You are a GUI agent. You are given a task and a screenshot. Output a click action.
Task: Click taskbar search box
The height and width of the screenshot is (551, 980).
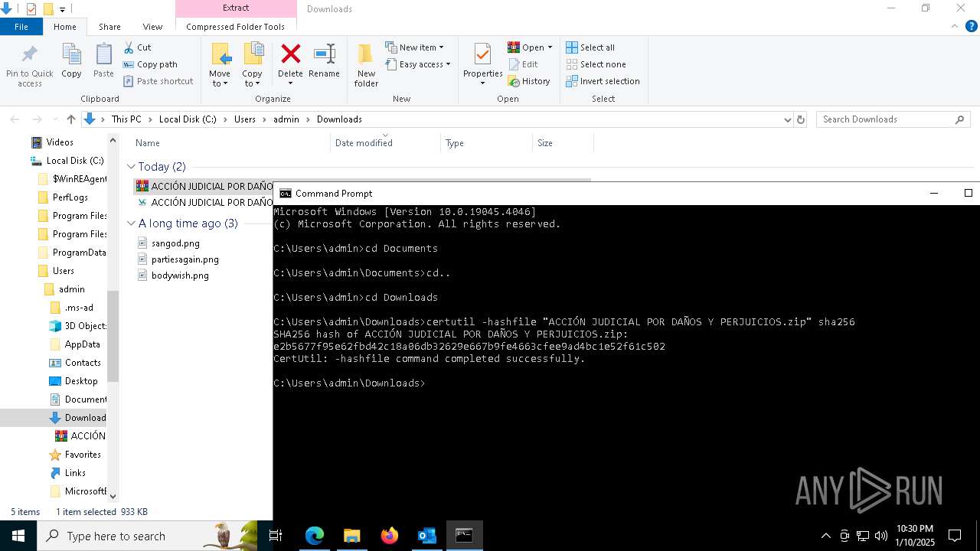[147, 536]
